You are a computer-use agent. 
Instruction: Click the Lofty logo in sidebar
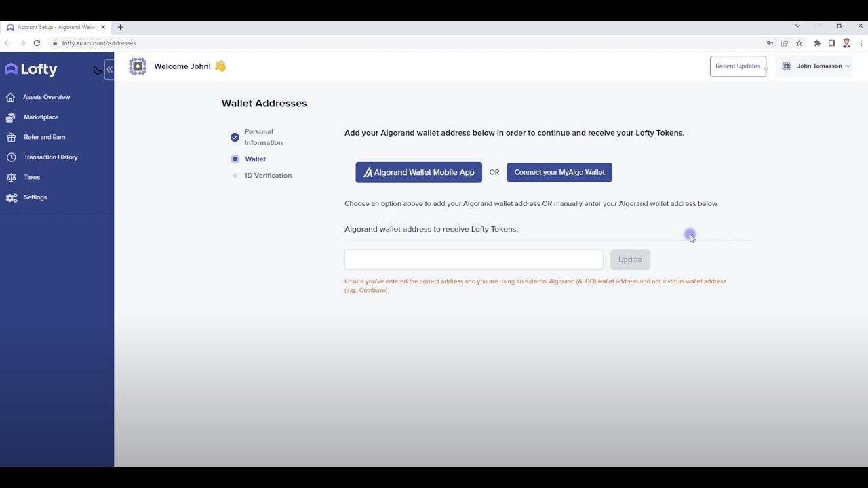click(31, 69)
